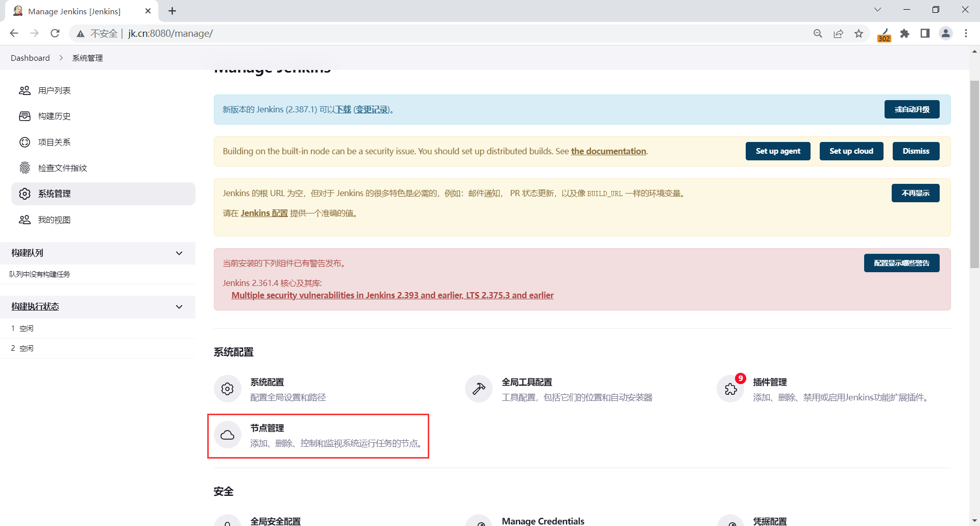Click the 我的视图 icon in sidebar
This screenshot has width=980, height=526.
[x=24, y=220]
